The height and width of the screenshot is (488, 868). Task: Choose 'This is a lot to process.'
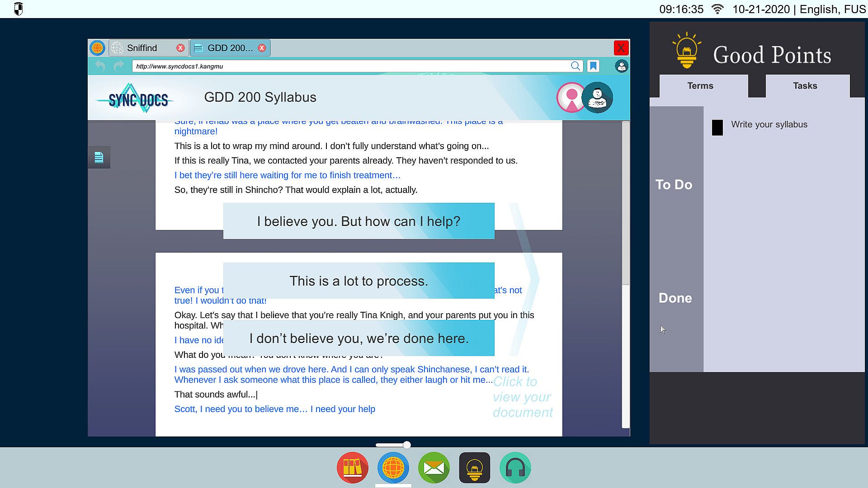[359, 281]
